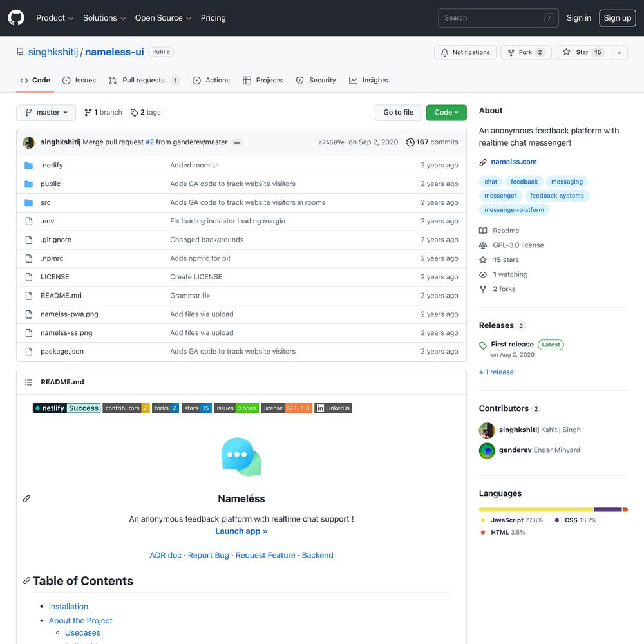View the 1 branch link
644x644 pixels.
(103, 113)
